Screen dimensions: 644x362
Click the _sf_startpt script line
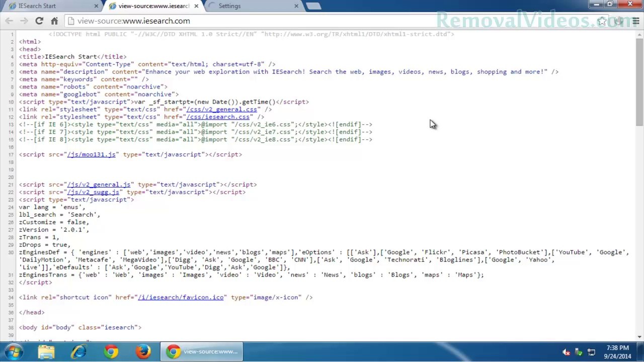pyautogui.click(x=164, y=102)
